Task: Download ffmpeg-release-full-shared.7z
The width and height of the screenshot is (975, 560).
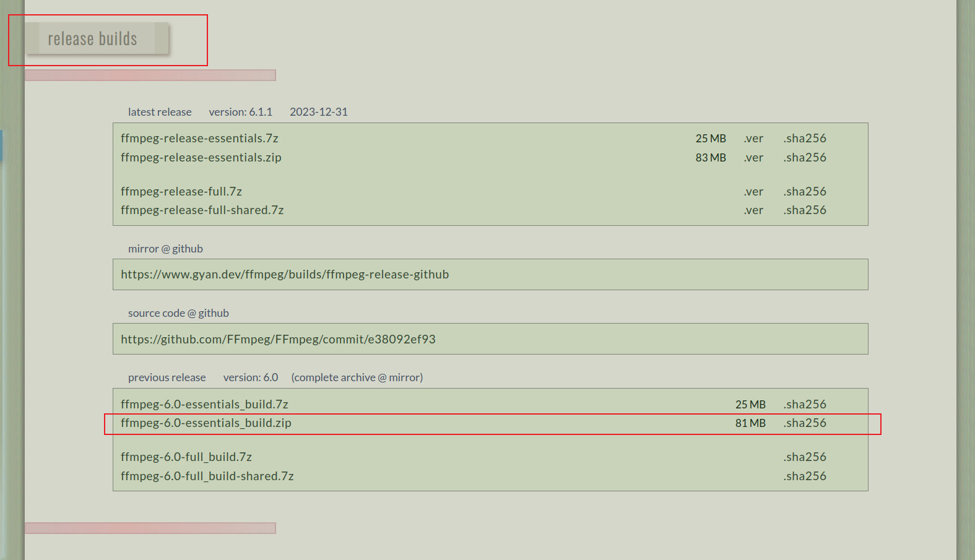Action: click(x=202, y=210)
